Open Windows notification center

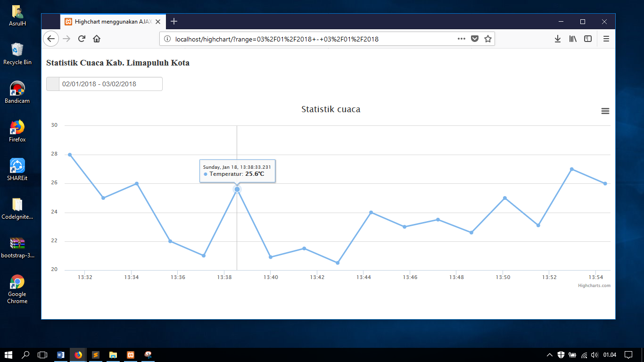629,354
